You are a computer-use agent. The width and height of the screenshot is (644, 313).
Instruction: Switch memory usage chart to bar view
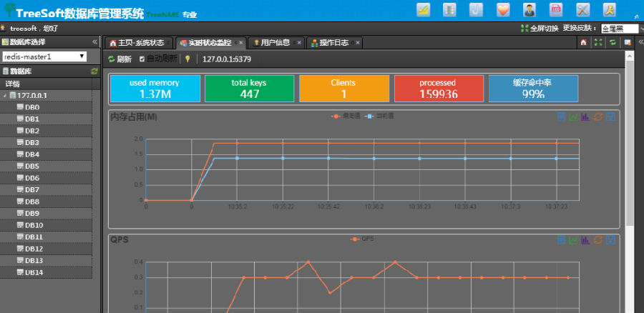point(585,117)
